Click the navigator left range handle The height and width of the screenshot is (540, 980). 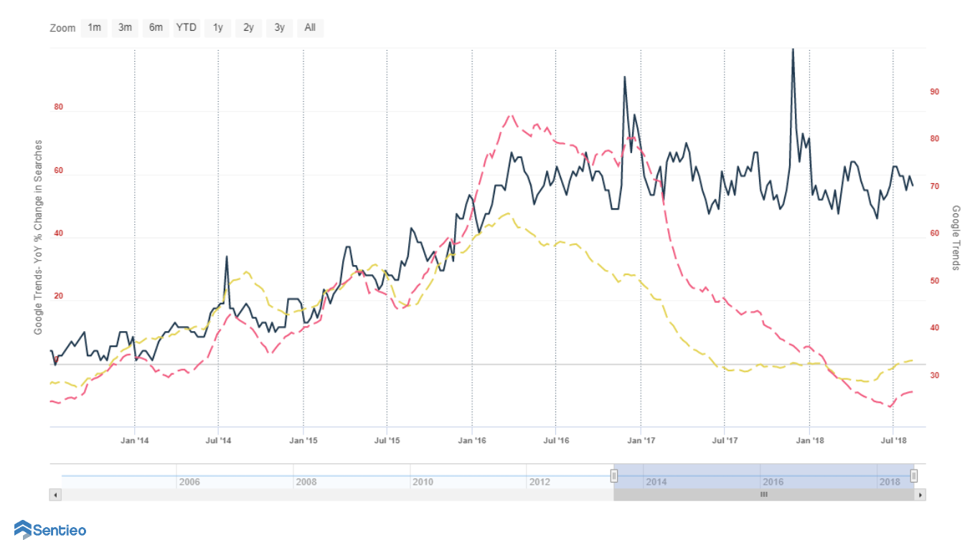point(614,475)
